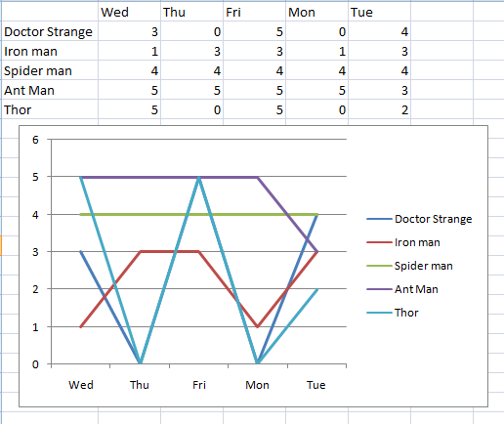Click the Fri label on chart axis
The image size is (504, 424).
tap(199, 385)
